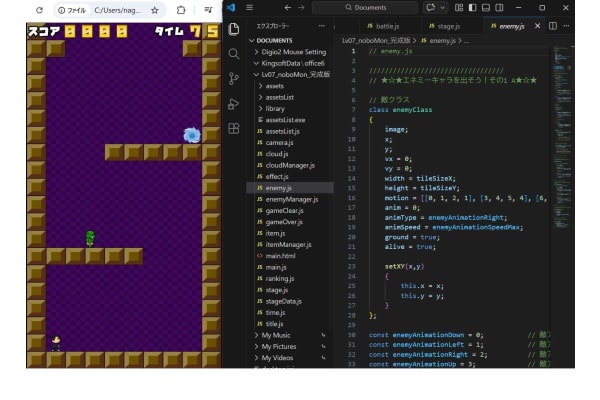Toggle the secondary side bar
The height and width of the screenshot is (400, 600).
point(499,7)
